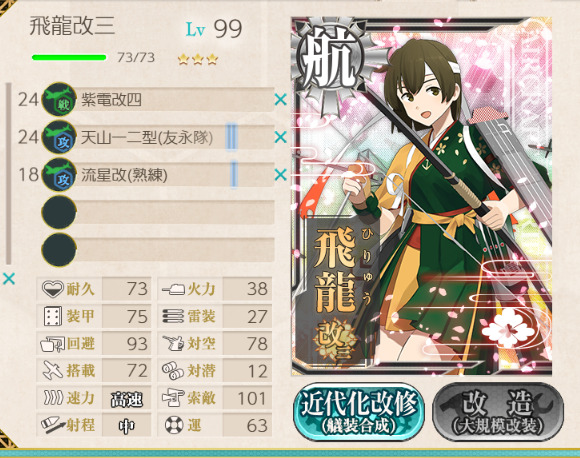Click the 紫電改四 fighter plane icon
580x458 pixels.
pyautogui.click(x=59, y=99)
